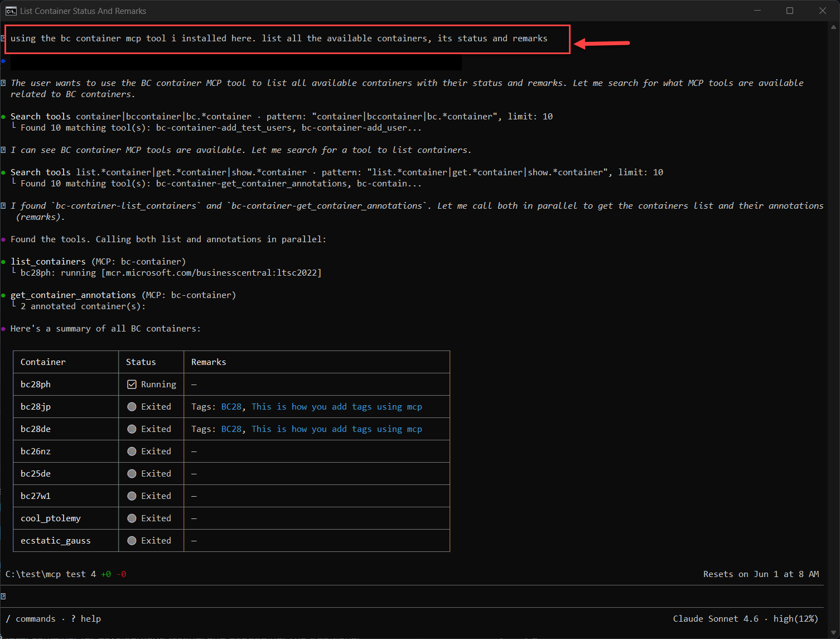The width and height of the screenshot is (840, 639).
Task: Click the Exited status icon for cool_ptolemy
Action: point(132,518)
